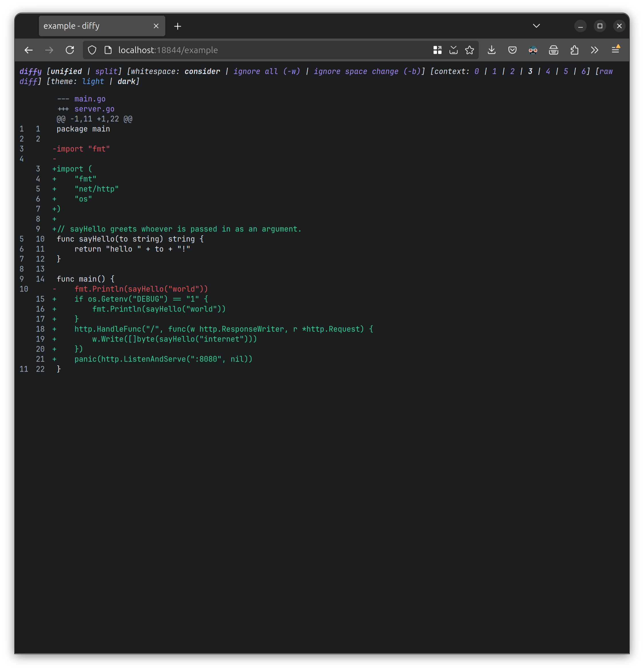Open a new browser tab

coord(178,26)
